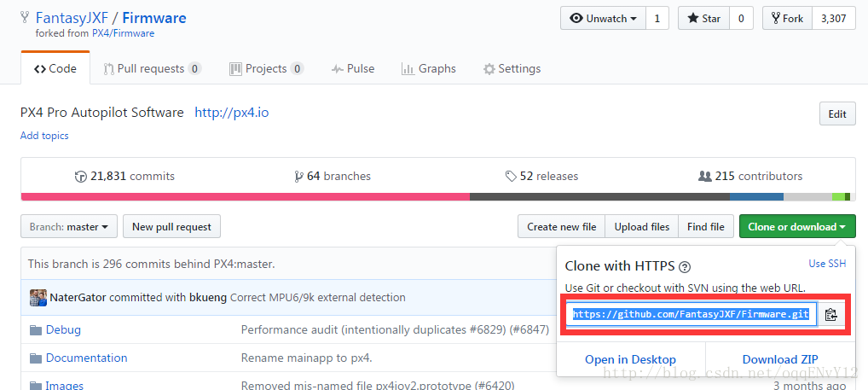
Task: Open the Branch: master dropdown
Action: [69, 227]
